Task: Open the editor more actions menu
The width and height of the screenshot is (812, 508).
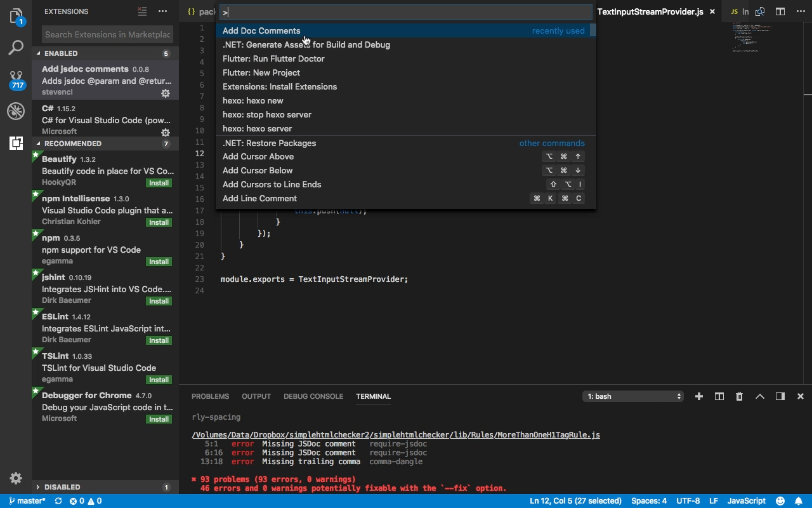Action: (801, 11)
